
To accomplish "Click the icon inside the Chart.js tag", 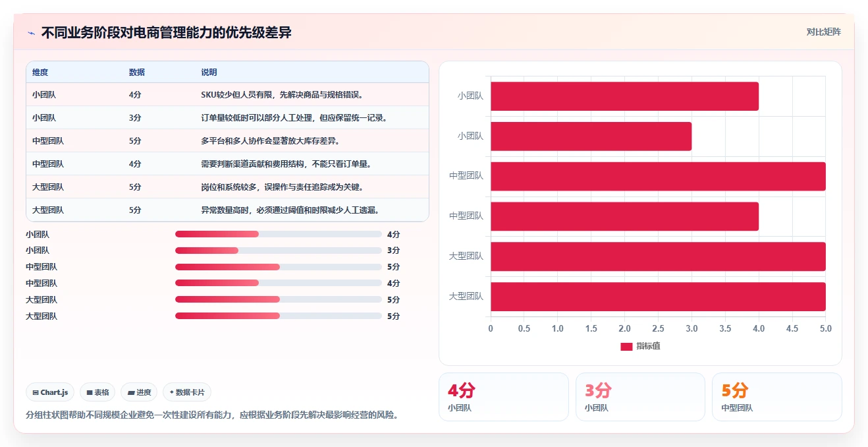I will (36, 392).
